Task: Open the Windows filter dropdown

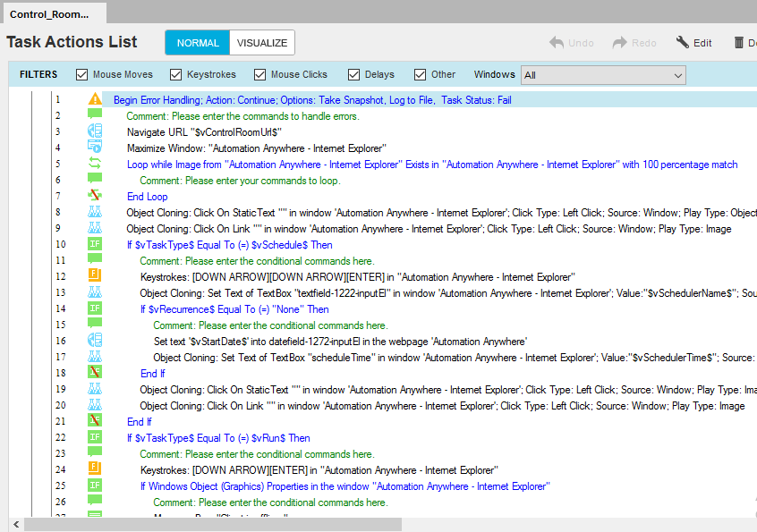Action: coord(604,75)
